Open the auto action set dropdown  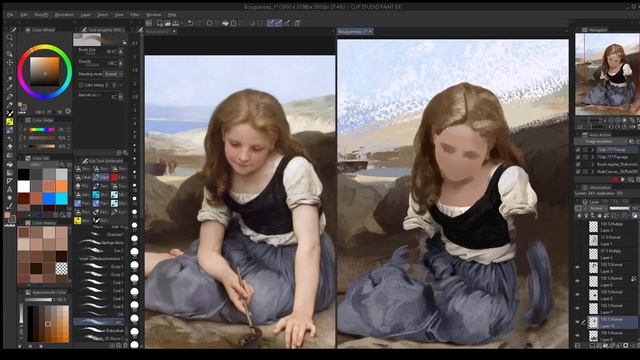point(601,141)
